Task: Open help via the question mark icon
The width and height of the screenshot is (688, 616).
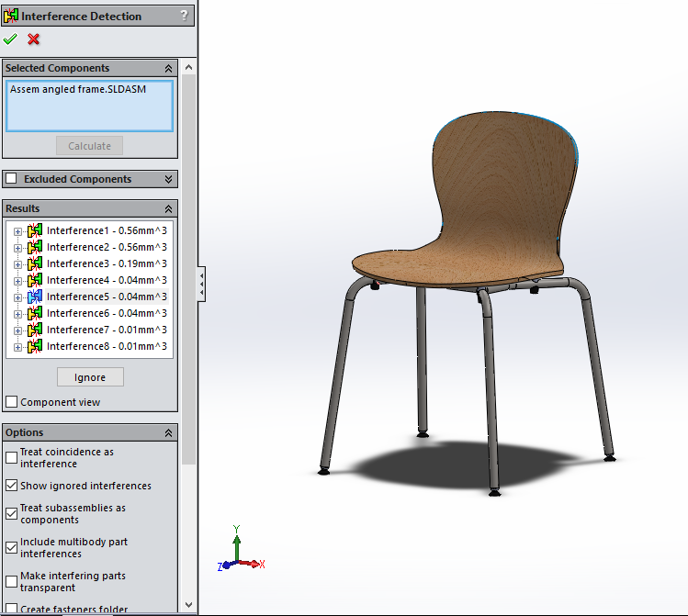Action: (x=185, y=16)
